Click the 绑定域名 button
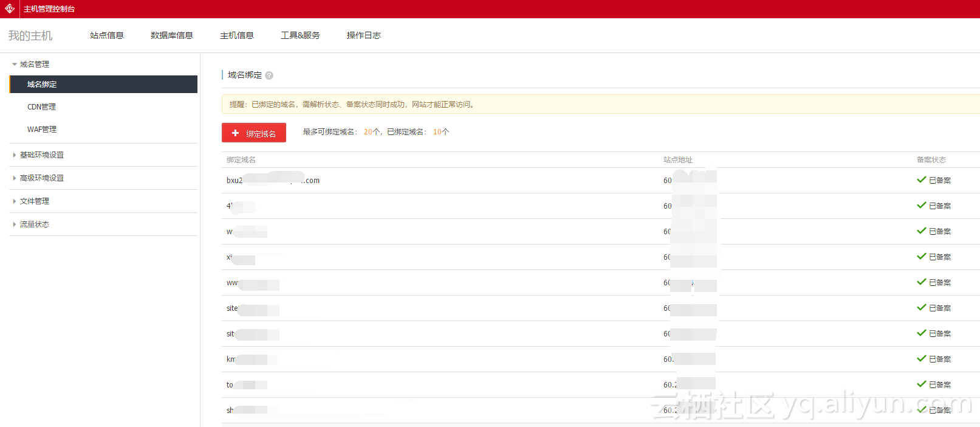The width and height of the screenshot is (980, 427). click(254, 133)
